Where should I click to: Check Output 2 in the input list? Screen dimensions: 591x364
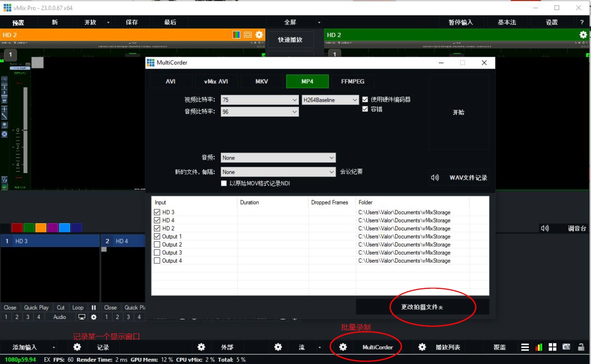coord(157,244)
